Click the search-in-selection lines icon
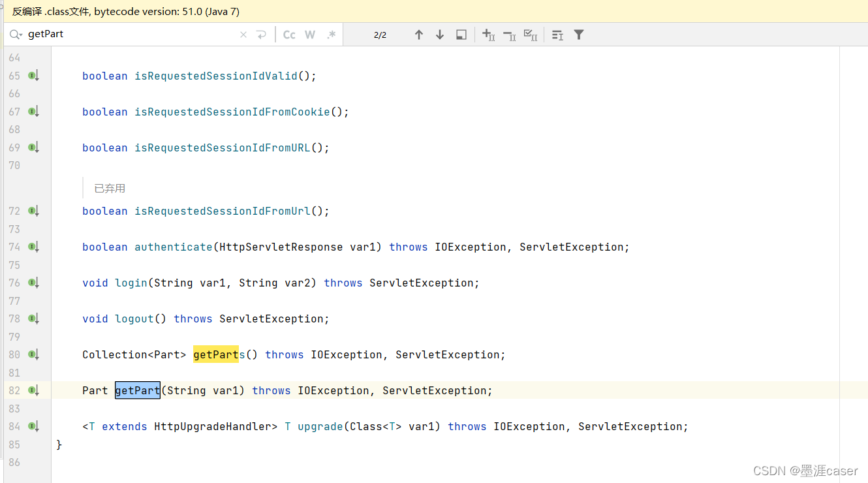Image resolution: width=868 pixels, height=483 pixels. click(x=557, y=34)
